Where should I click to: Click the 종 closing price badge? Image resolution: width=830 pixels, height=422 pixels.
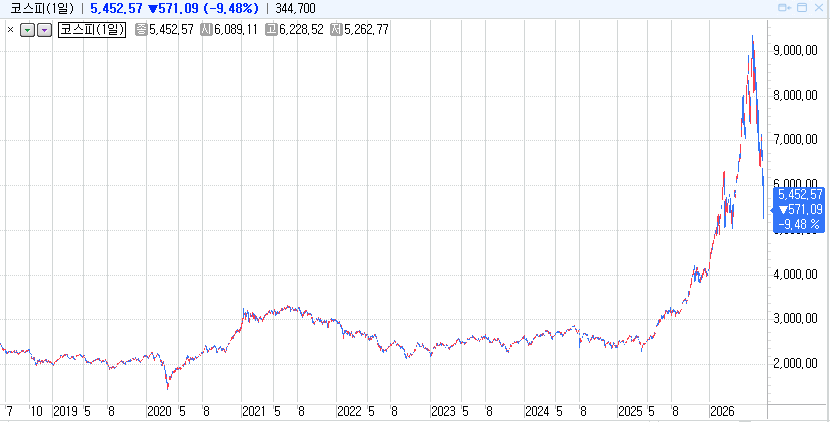[141, 30]
